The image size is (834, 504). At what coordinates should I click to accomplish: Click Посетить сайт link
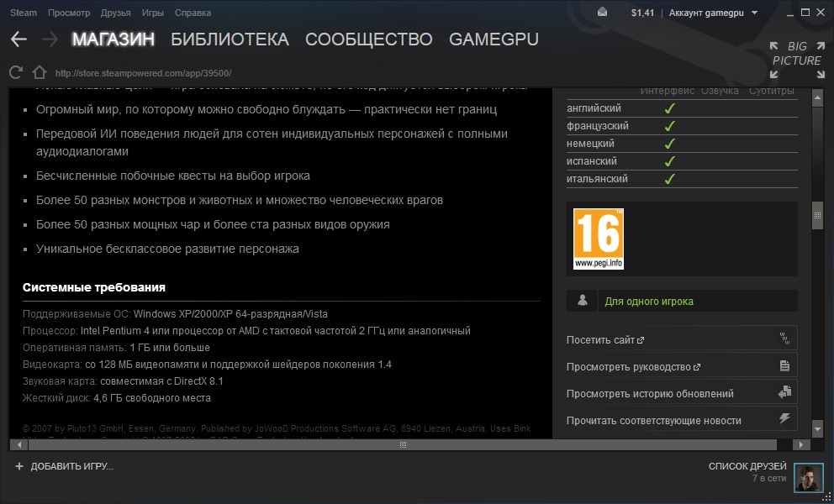click(605, 339)
